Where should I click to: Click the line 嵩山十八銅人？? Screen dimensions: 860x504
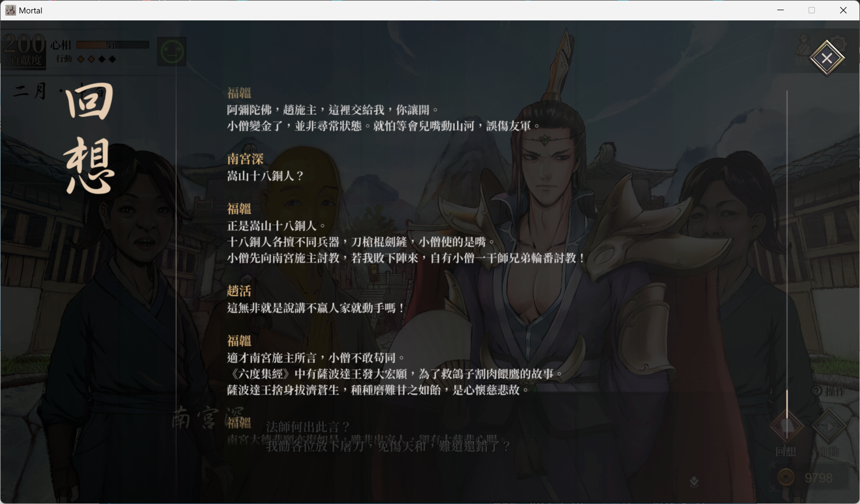pos(266,176)
